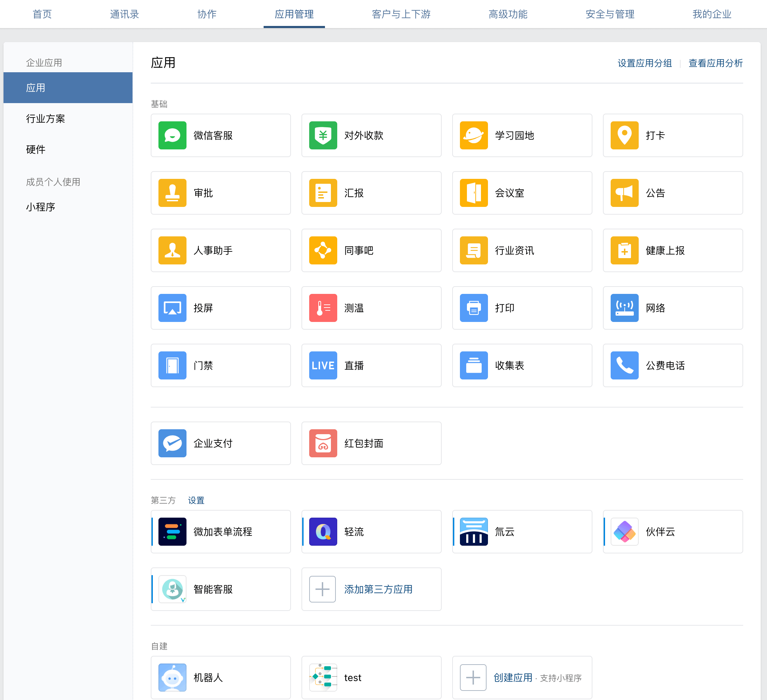The image size is (767, 700).
Task: Open the 红包封面 red envelope icon
Action: click(323, 443)
